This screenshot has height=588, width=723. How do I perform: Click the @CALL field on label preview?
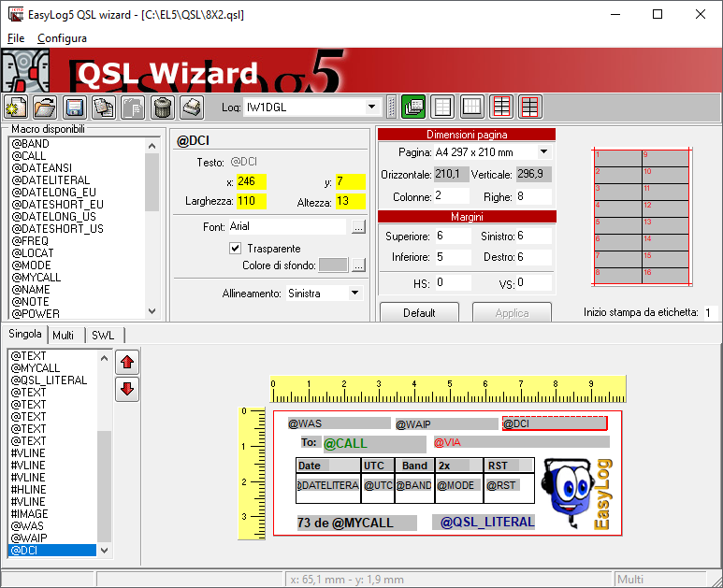(374, 443)
